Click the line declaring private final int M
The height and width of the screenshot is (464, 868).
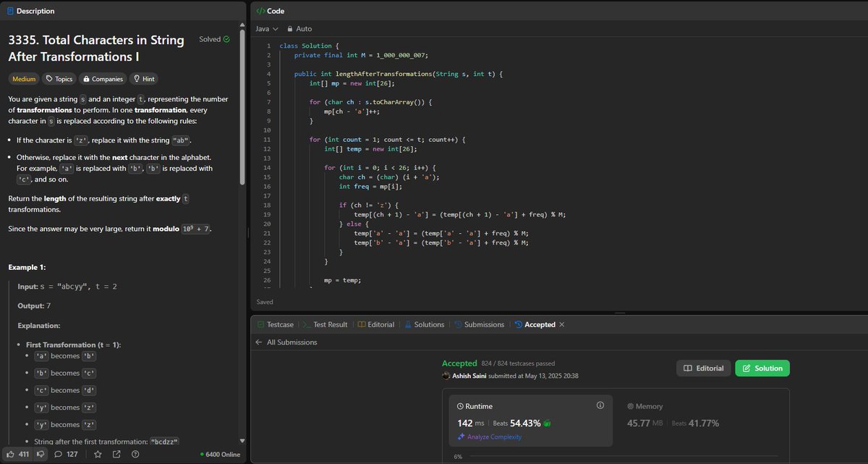361,55
